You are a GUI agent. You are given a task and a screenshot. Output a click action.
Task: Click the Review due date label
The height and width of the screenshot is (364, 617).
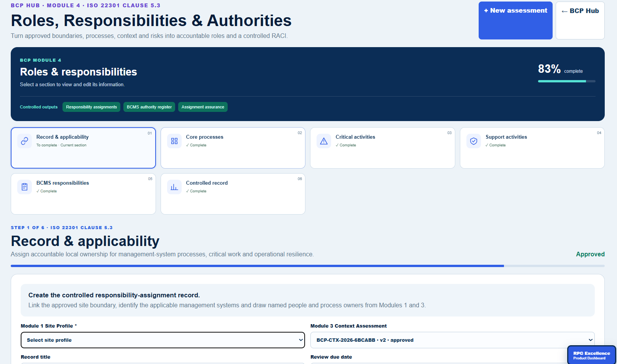(331, 357)
